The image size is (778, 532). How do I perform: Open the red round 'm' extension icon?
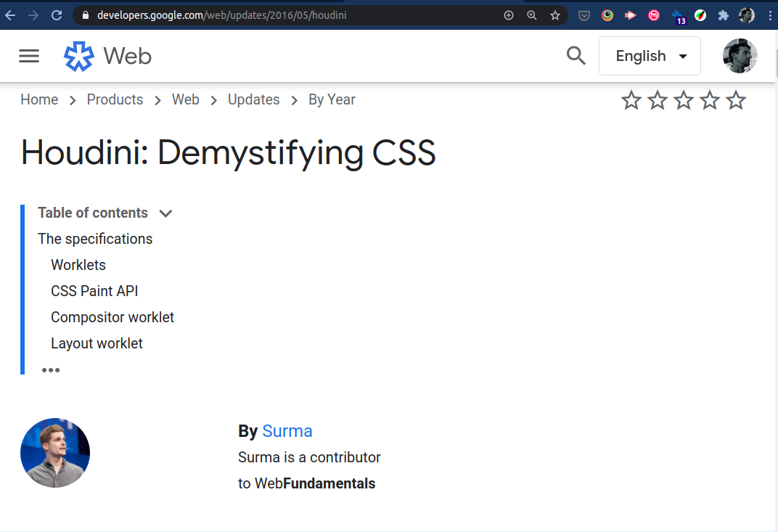click(x=653, y=15)
